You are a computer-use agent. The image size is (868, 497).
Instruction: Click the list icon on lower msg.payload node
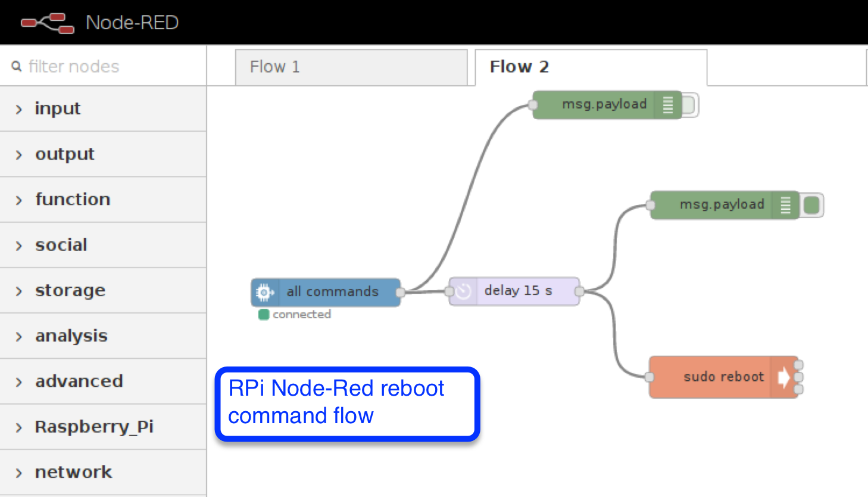(786, 205)
